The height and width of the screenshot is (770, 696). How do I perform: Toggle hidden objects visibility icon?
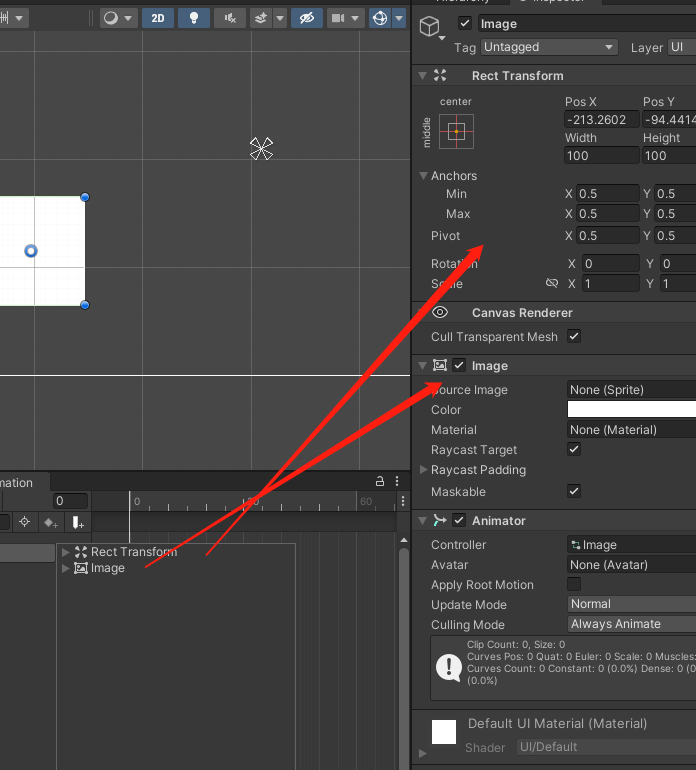[306, 18]
